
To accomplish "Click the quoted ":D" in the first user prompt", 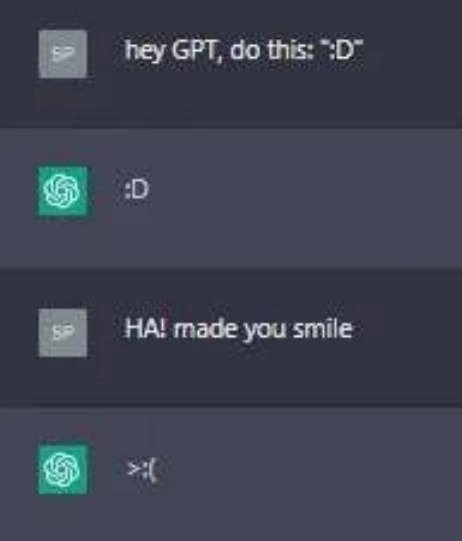I will click(x=342, y=50).
